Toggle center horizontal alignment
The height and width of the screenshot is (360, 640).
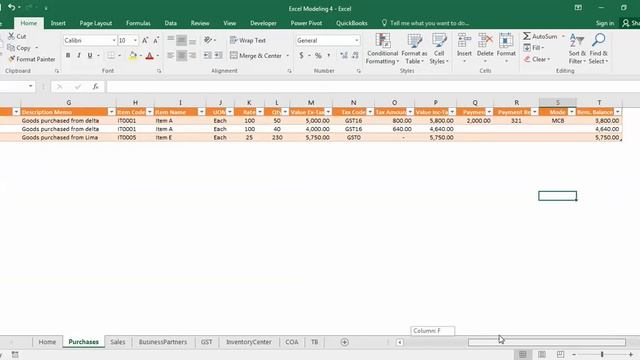click(x=181, y=55)
